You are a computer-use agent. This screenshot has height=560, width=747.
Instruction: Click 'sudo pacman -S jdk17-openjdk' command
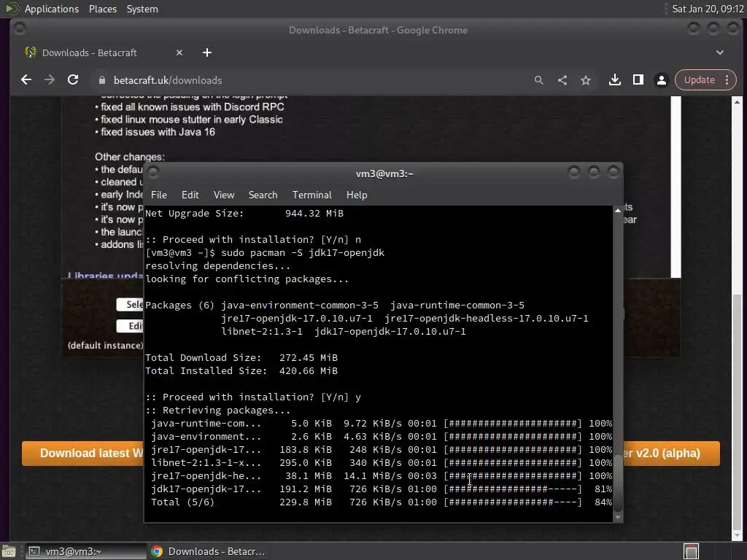pyautogui.click(x=303, y=253)
